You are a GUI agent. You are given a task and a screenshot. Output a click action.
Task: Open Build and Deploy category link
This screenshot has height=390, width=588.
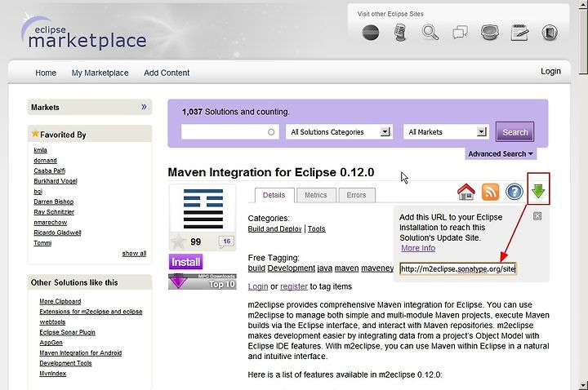pos(274,229)
